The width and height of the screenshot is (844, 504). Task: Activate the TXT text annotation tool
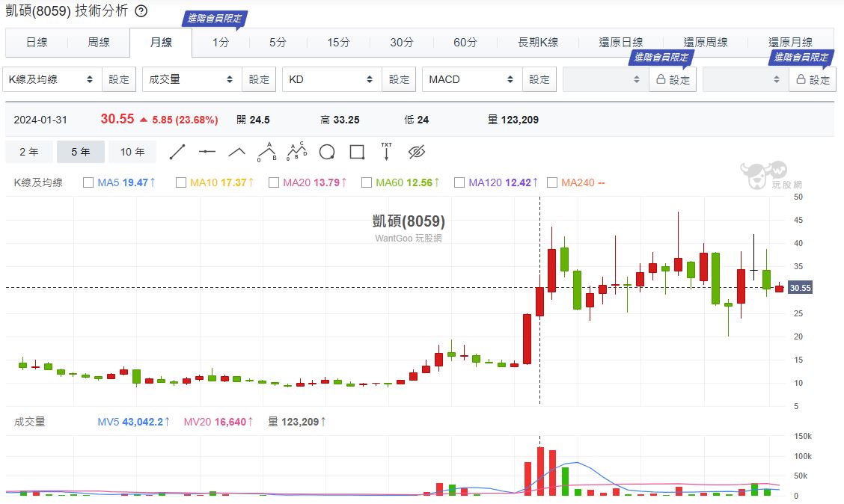[x=386, y=152]
